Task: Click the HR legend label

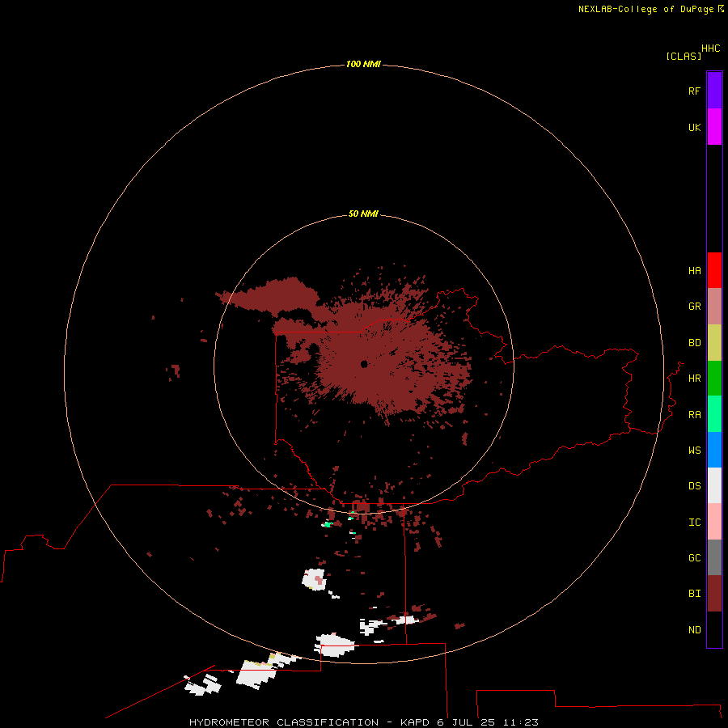Action: [x=694, y=379]
